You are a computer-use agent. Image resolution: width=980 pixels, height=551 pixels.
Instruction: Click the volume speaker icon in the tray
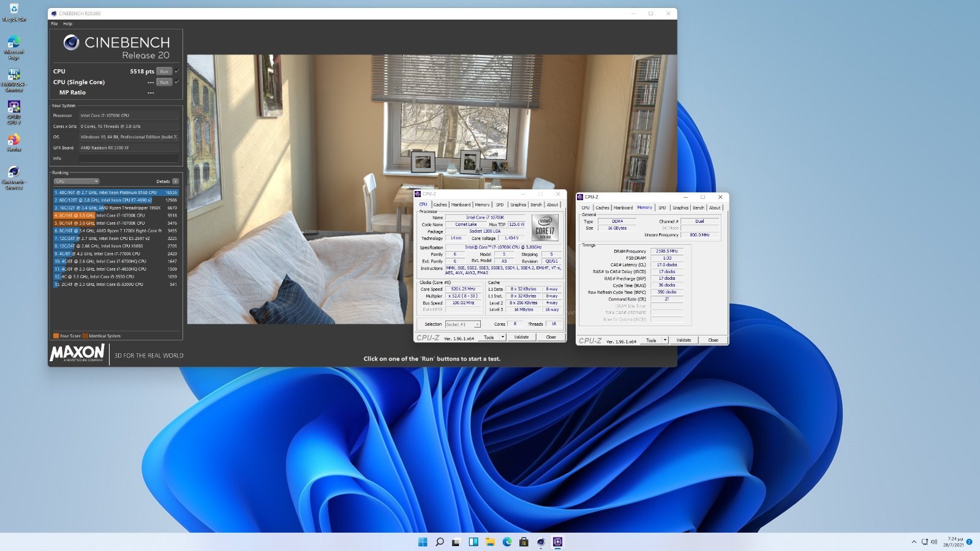click(934, 542)
